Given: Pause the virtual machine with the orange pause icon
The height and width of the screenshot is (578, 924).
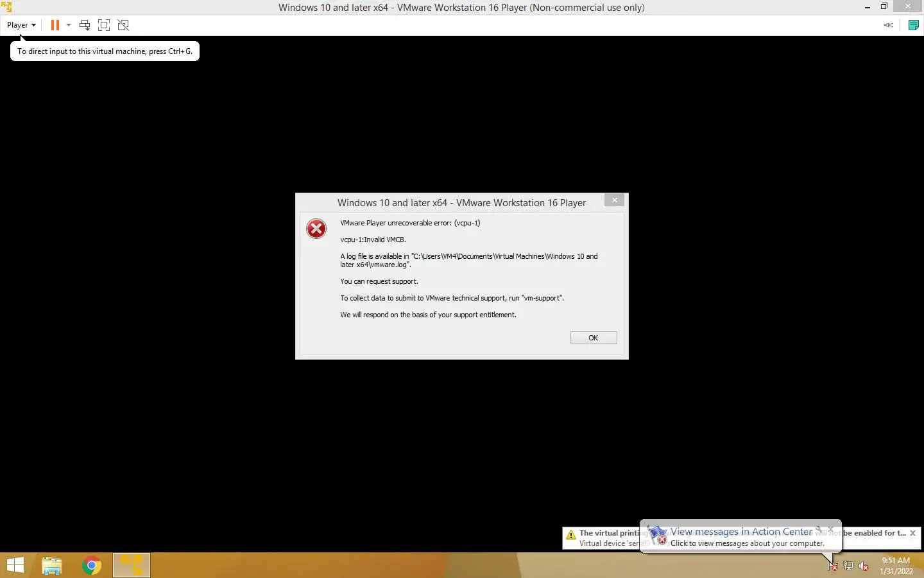Looking at the screenshot, I should pyautogui.click(x=55, y=25).
